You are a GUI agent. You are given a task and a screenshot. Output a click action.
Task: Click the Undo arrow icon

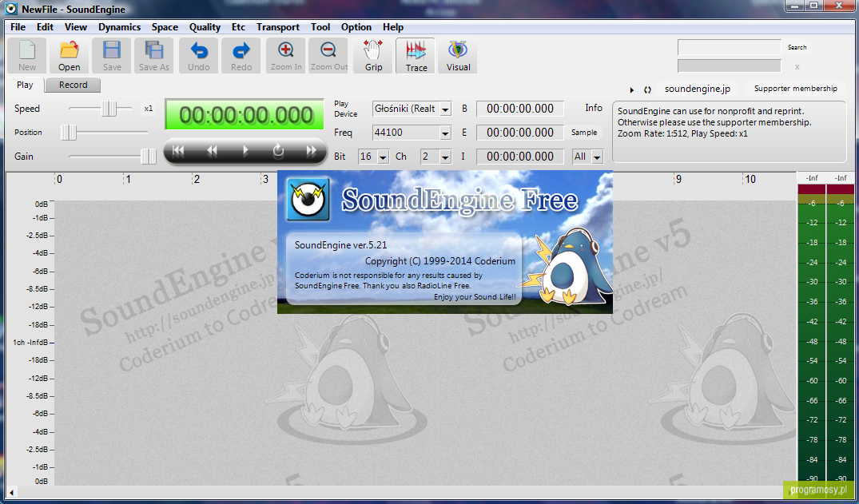click(199, 56)
